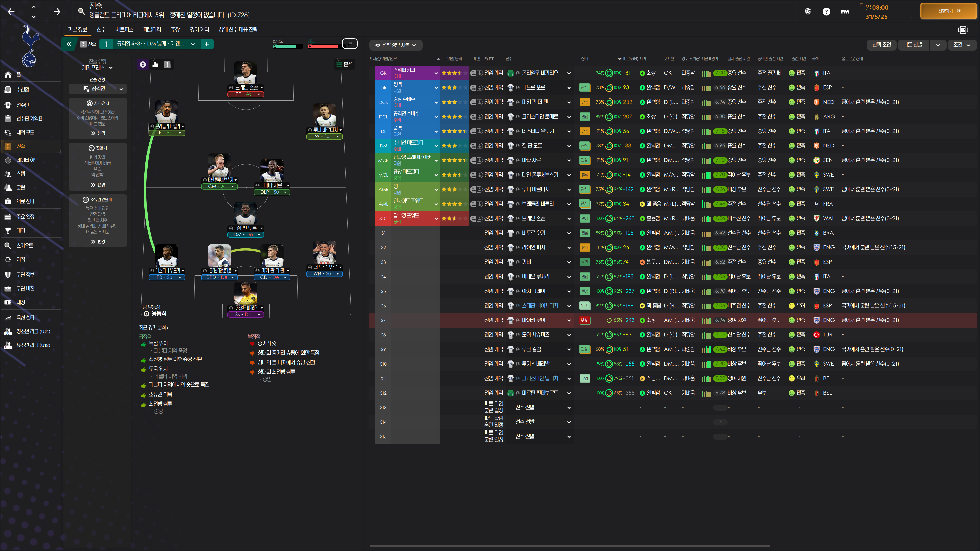Open the 선발 정보 사본 view dropdown
This screenshot has width=980, height=551.
click(396, 45)
